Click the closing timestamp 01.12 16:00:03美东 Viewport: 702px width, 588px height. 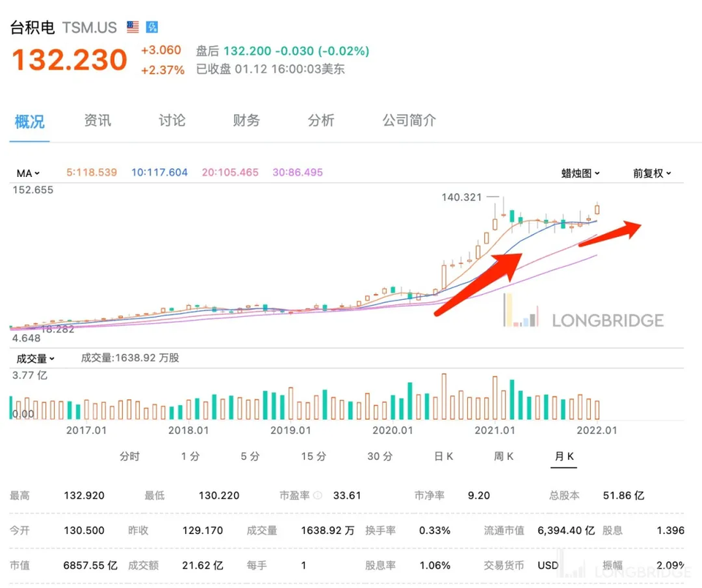[290, 69]
